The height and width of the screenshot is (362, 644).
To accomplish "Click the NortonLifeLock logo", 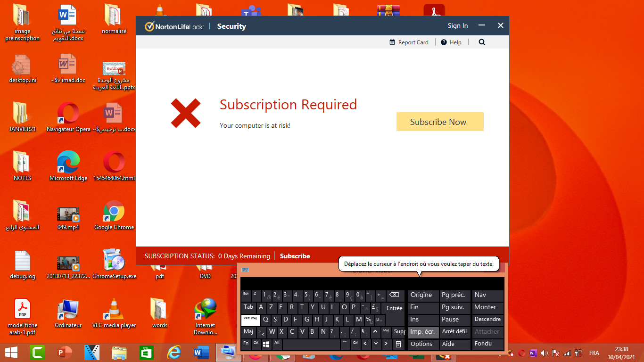I will [174, 26].
